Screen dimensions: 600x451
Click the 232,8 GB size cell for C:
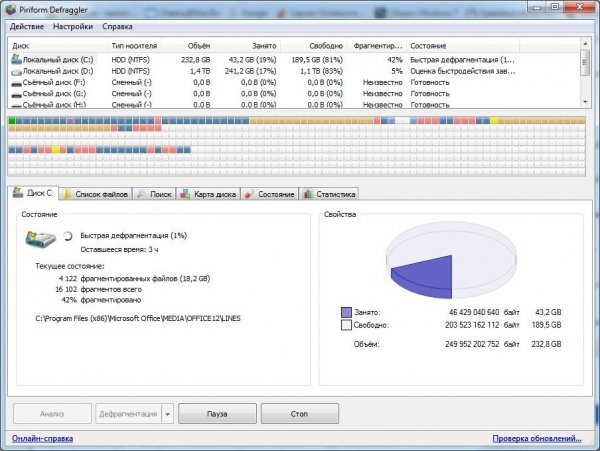pyautogui.click(x=196, y=60)
